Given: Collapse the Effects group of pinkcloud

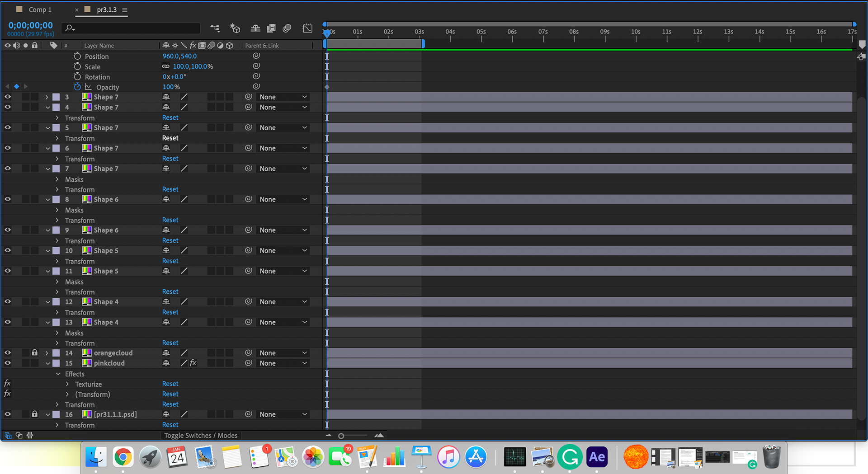Looking at the screenshot, I should coord(58,374).
